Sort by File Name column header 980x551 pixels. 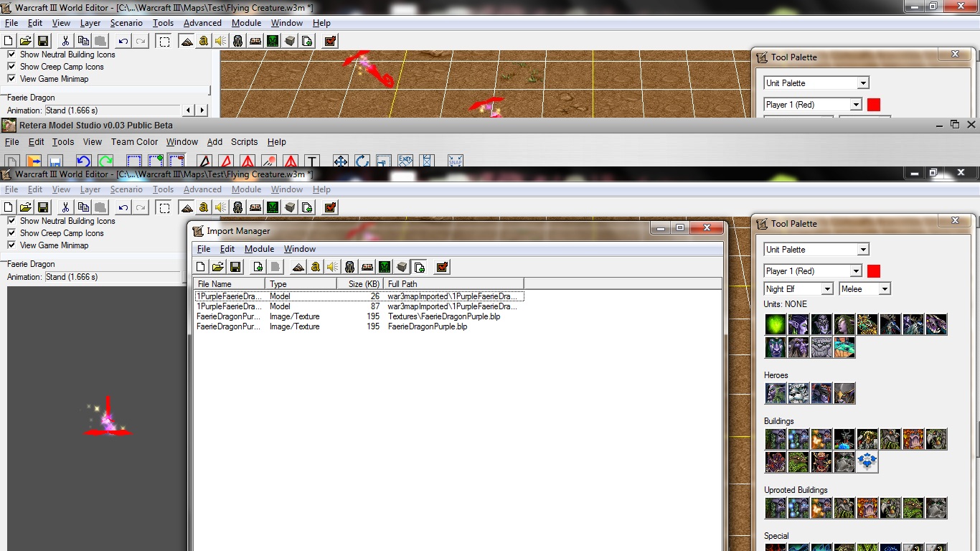(x=230, y=284)
